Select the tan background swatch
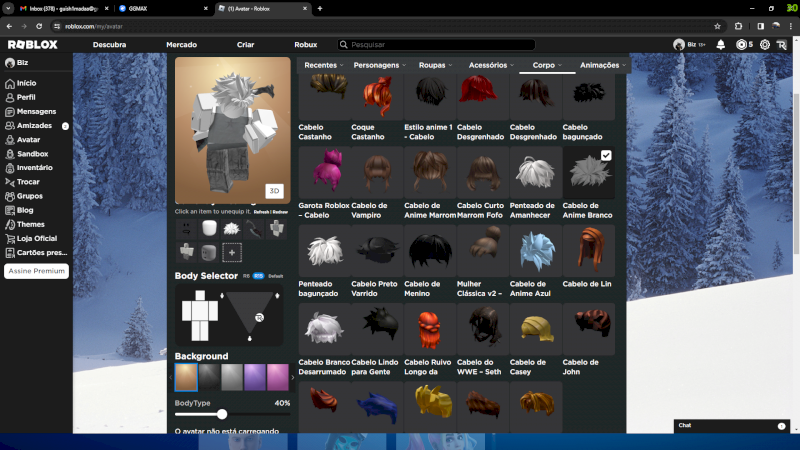Image resolution: width=800 pixels, height=450 pixels. [x=186, y=378]
